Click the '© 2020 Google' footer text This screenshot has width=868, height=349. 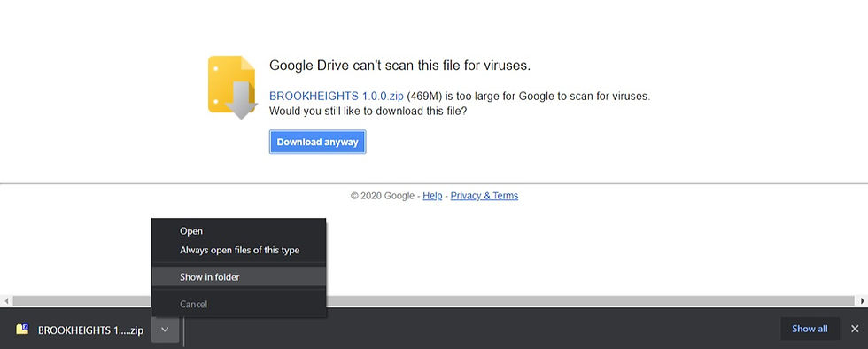point(382,196)
